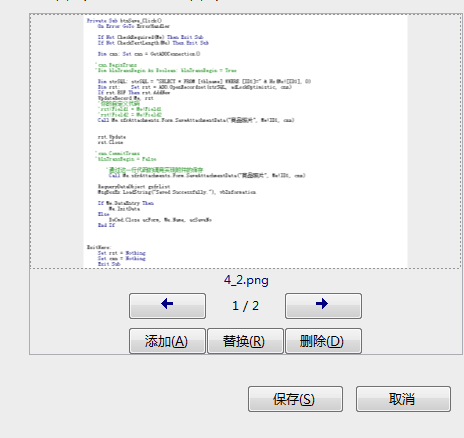This screenshot has width=464, height=438.
Task: Click the 1 / 2 page counter
Action: pyautogui.click(x=245, y=306)
